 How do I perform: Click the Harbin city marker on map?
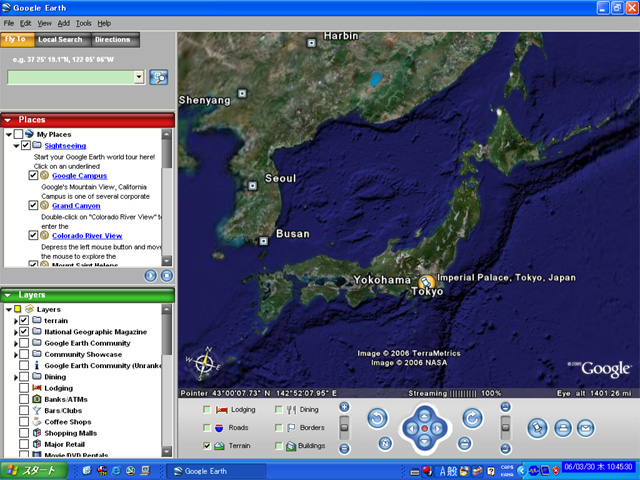tap(311, 42)
